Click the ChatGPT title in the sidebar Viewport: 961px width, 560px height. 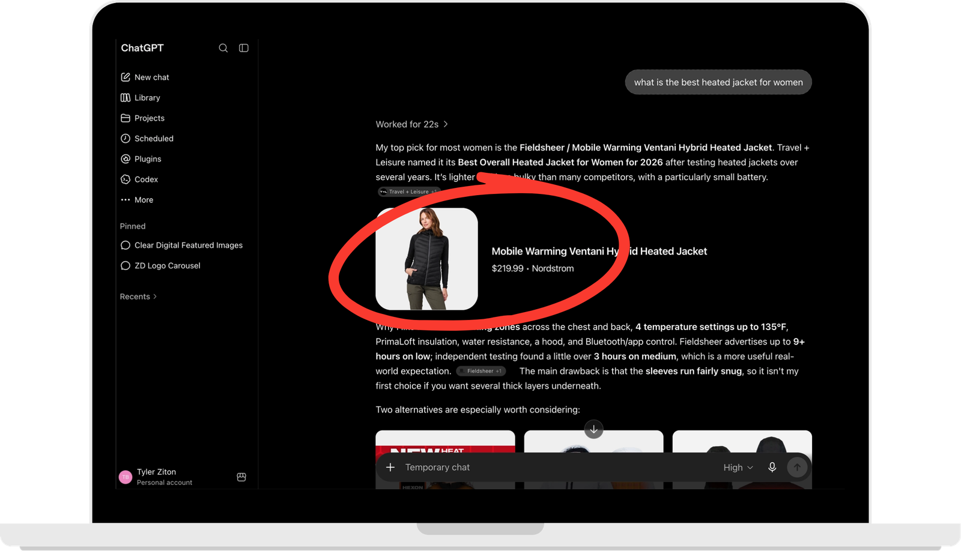142,48
